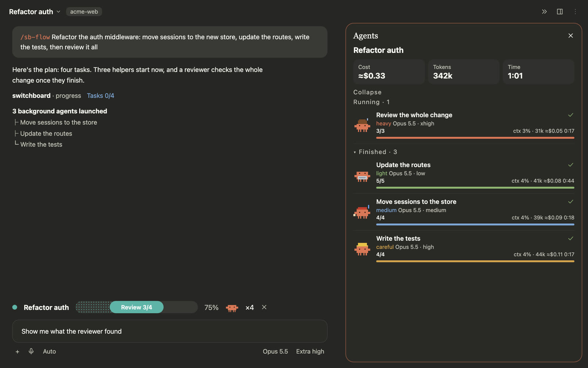Click the x4 agent count label
The image size is (588, 368).
(250, 308)
